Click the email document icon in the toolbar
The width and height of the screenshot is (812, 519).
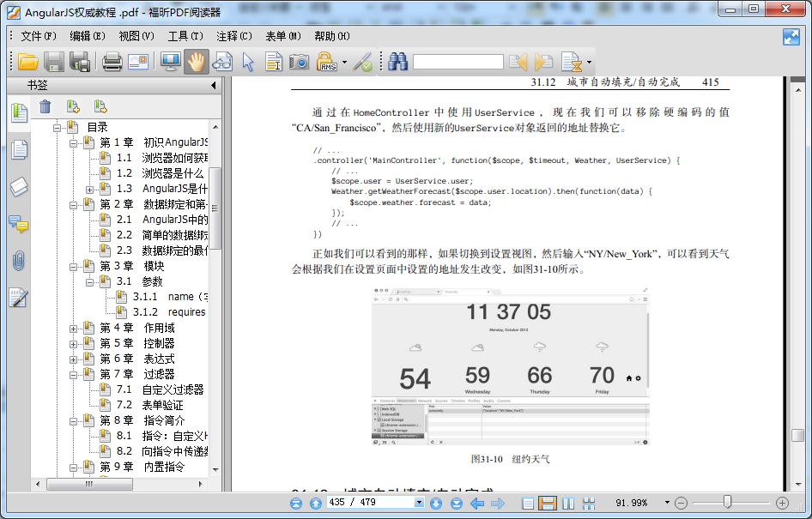[138, 62]
